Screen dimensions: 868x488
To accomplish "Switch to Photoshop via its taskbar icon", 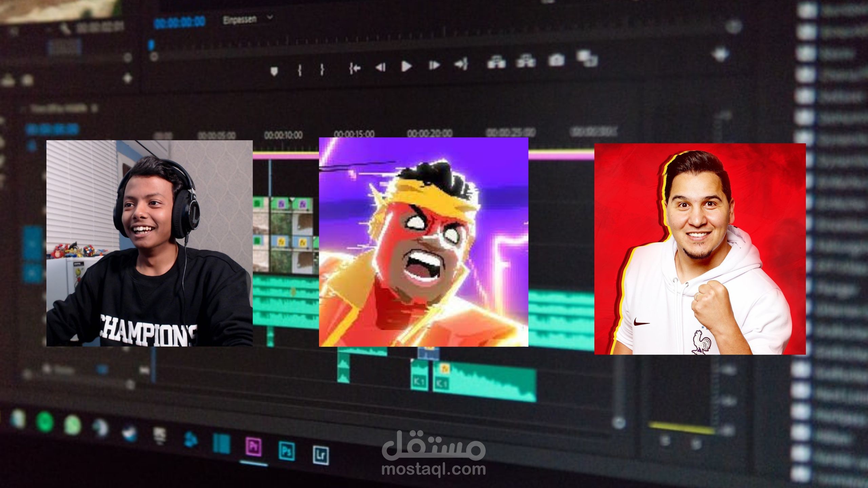I will click(x=286, y=451).
